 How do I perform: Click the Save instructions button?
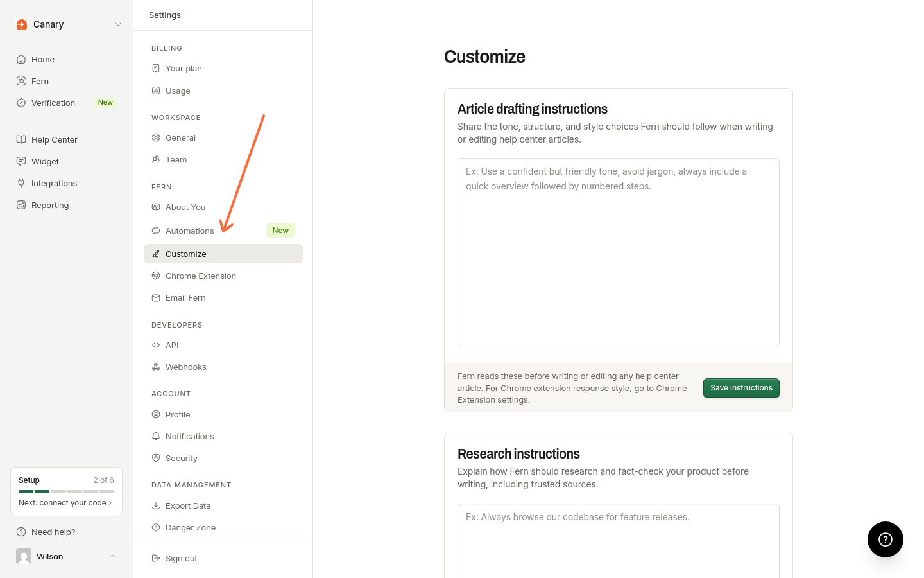[x=741, y=388]
